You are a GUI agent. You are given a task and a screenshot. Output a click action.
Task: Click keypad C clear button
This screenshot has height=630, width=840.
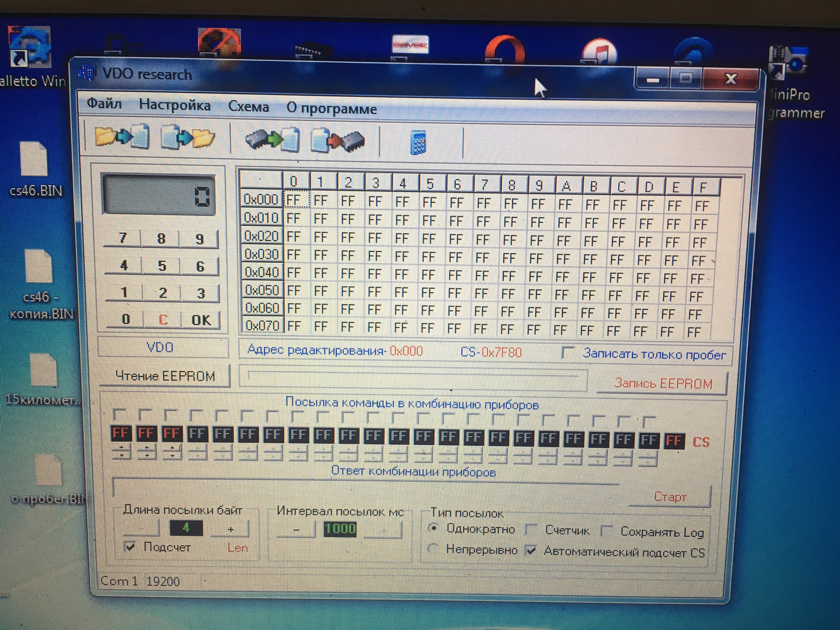(163, 319)
